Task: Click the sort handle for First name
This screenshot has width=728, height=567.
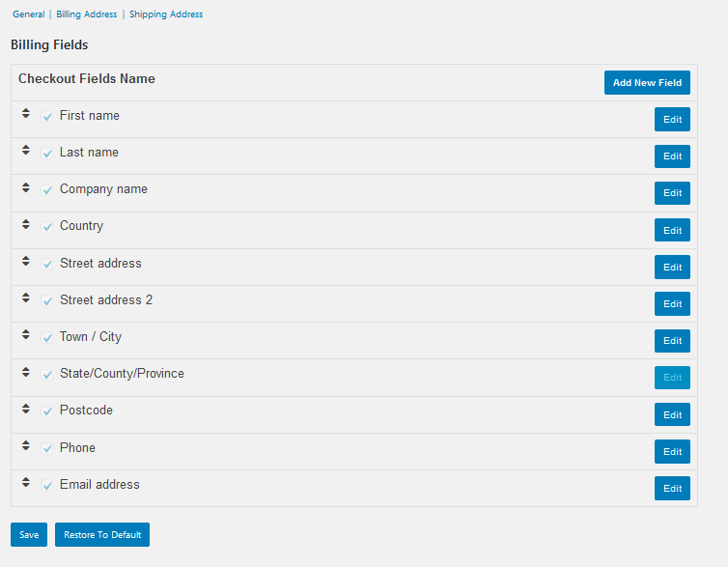Action: (26, 114)
